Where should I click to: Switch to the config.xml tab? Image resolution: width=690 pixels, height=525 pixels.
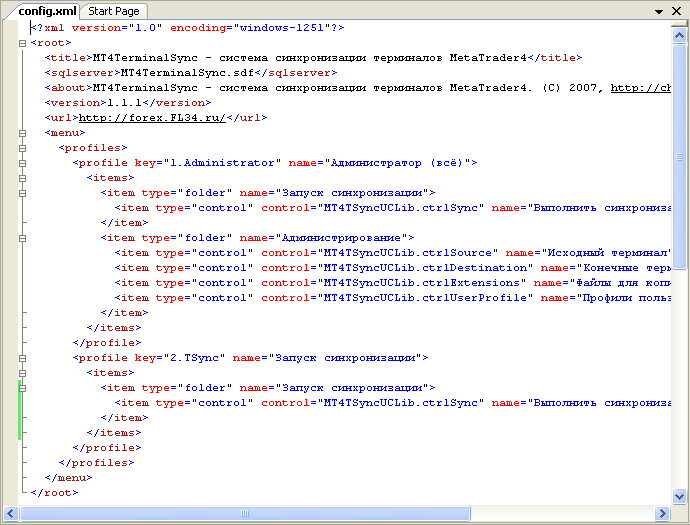(47, 11)
